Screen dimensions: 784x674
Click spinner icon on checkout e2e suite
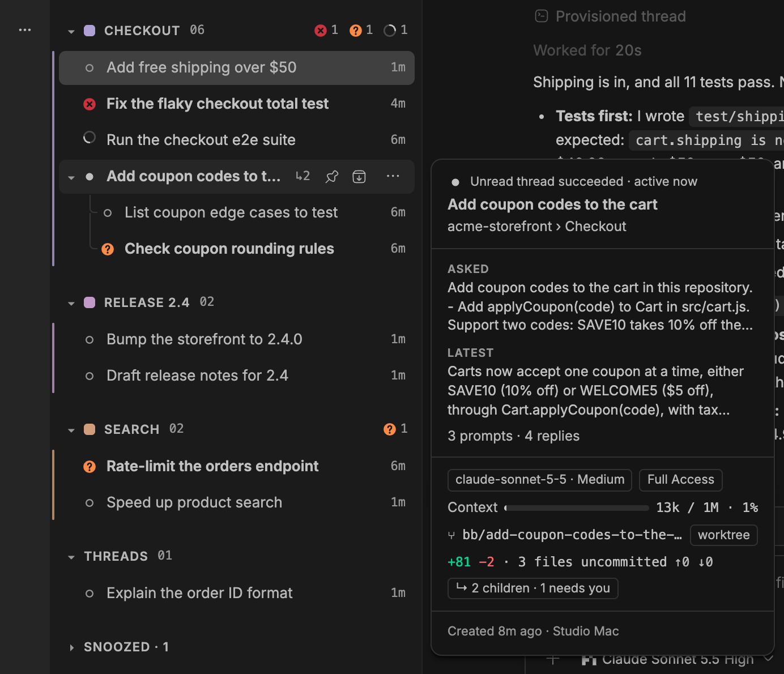click(90, 138)
